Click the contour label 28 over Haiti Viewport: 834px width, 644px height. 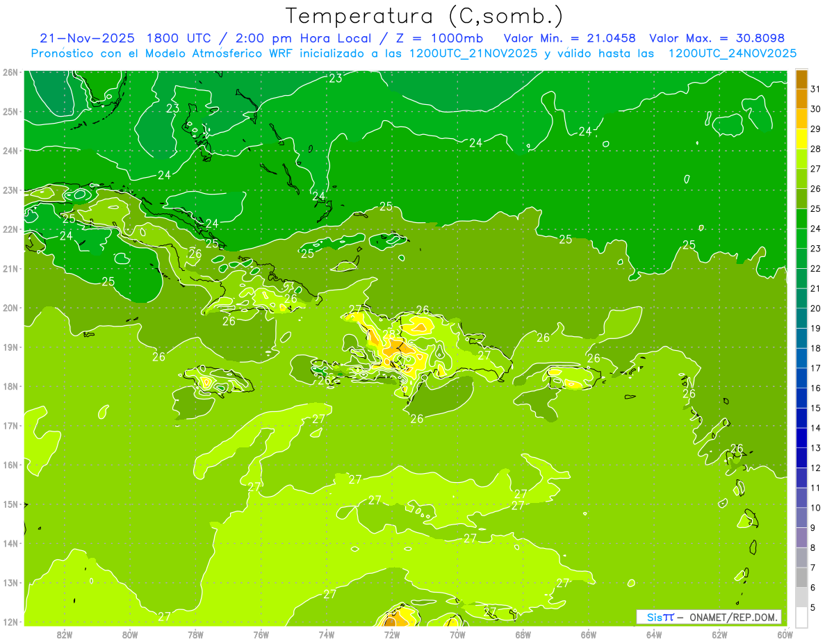[389, 334]
